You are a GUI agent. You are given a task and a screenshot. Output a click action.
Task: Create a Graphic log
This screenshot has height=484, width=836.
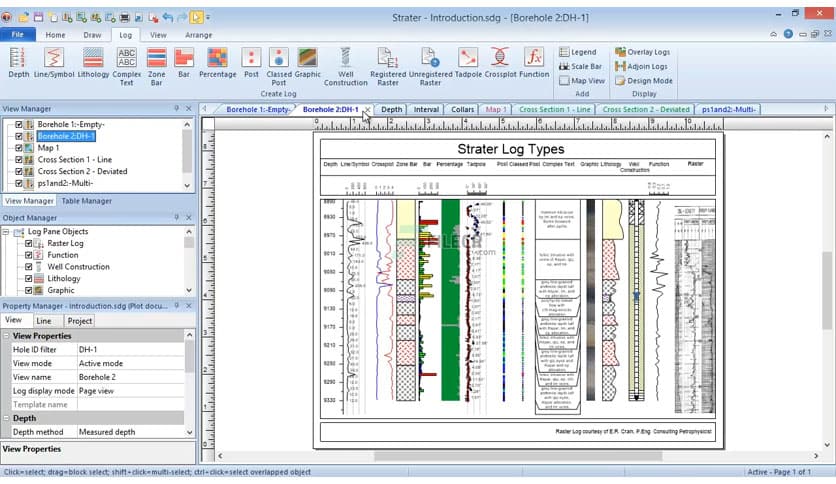[308, 63]
